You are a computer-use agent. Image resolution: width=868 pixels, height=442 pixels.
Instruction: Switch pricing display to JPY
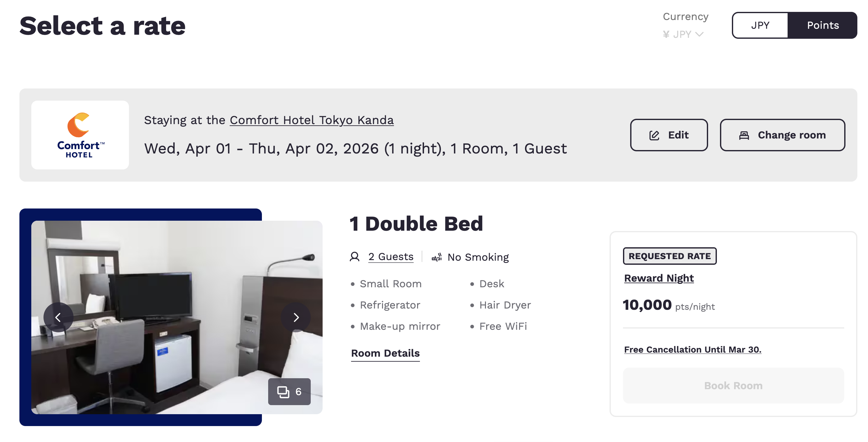click(760, 25)
